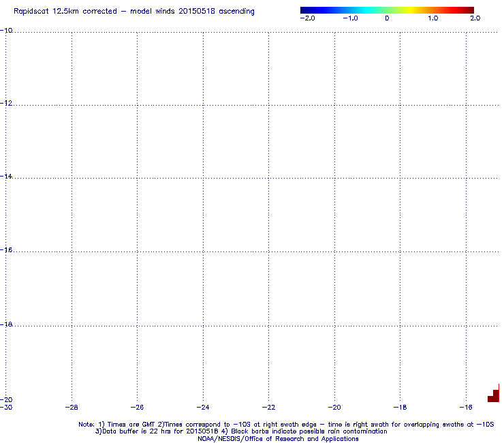Click the -14 latitude axis label
This screenshot has height=443, width=504.
pyautogui.click(x=6, y=177)
